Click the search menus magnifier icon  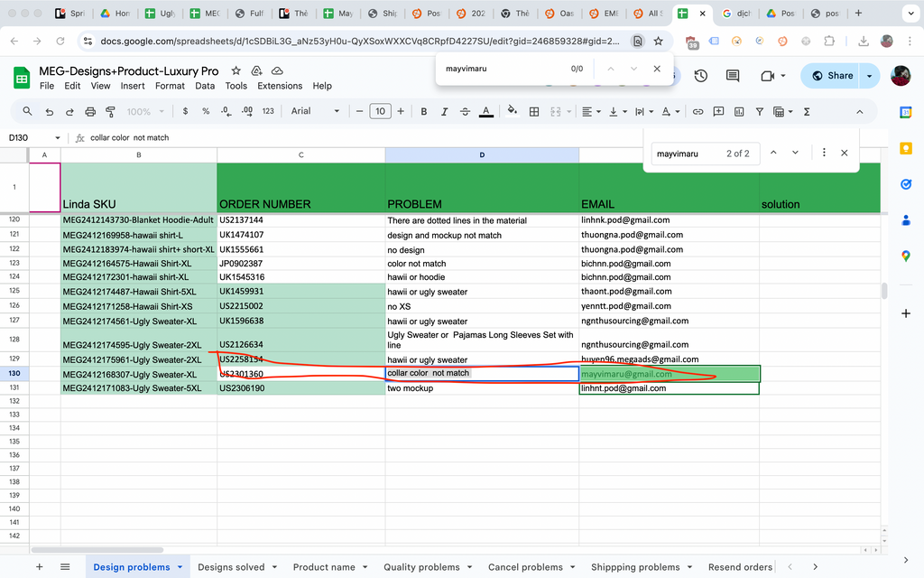(27, 111)
